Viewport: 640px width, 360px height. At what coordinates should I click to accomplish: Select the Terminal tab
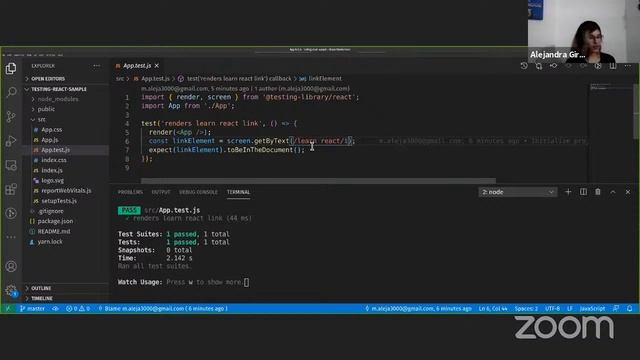click(x=238, y=192)
